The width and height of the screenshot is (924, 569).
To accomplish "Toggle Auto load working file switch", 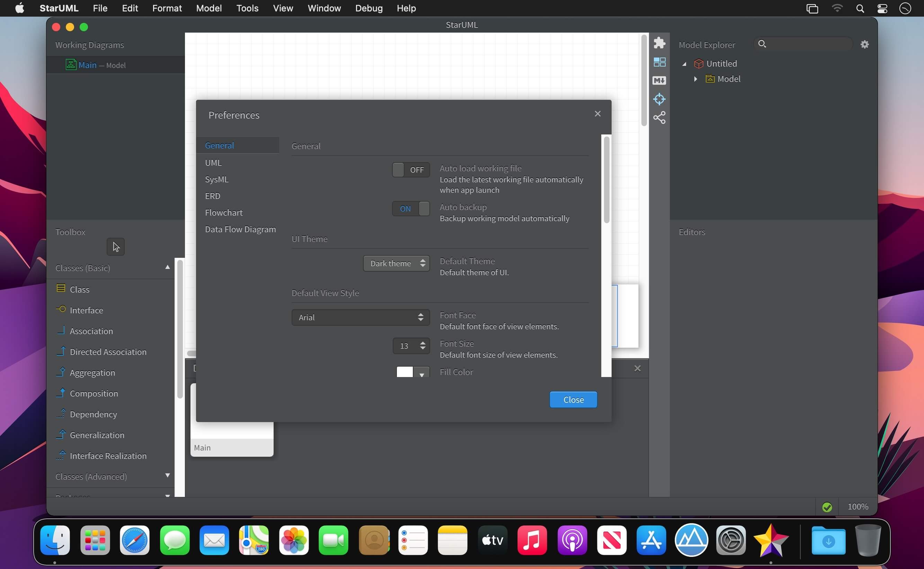I will (411, 170).
